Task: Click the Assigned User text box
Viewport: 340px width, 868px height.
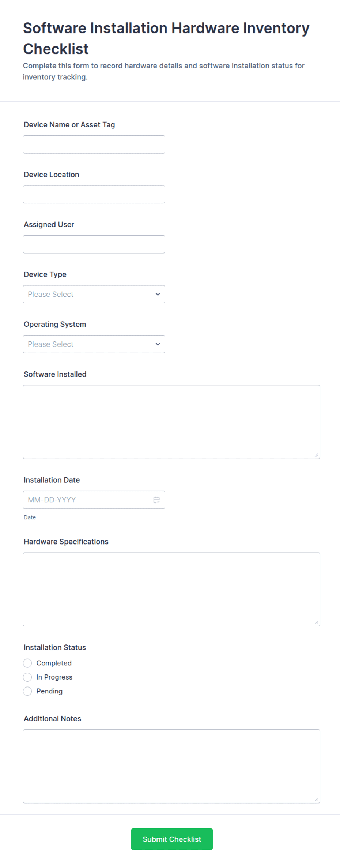Action: click(94, 244)
